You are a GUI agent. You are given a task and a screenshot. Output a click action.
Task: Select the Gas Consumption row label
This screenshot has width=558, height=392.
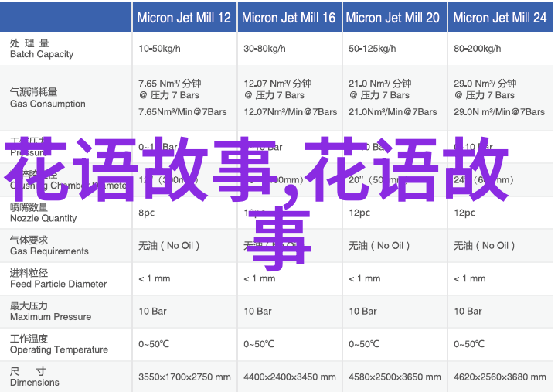coord(48,98)
